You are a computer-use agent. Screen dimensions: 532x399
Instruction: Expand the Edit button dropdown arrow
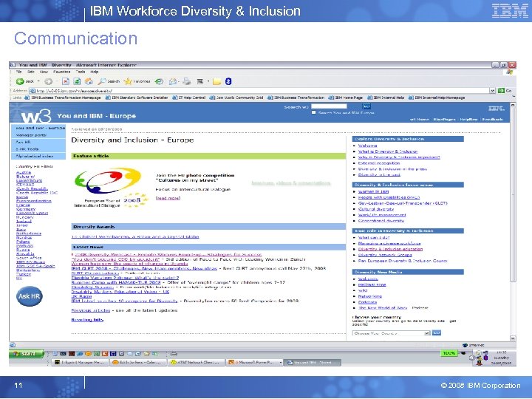(x=208, y=81)
